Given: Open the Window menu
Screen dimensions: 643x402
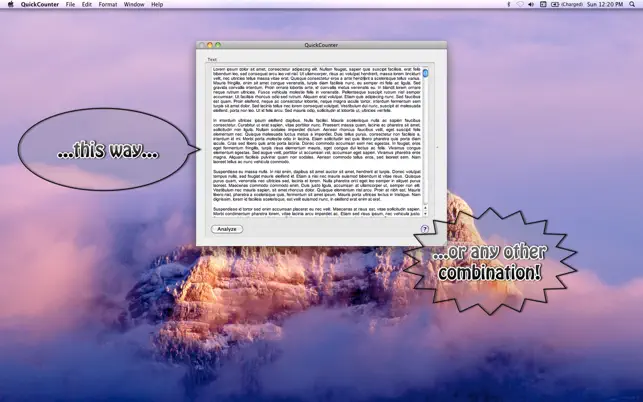Looking at the screenshot, I should 134,5.
